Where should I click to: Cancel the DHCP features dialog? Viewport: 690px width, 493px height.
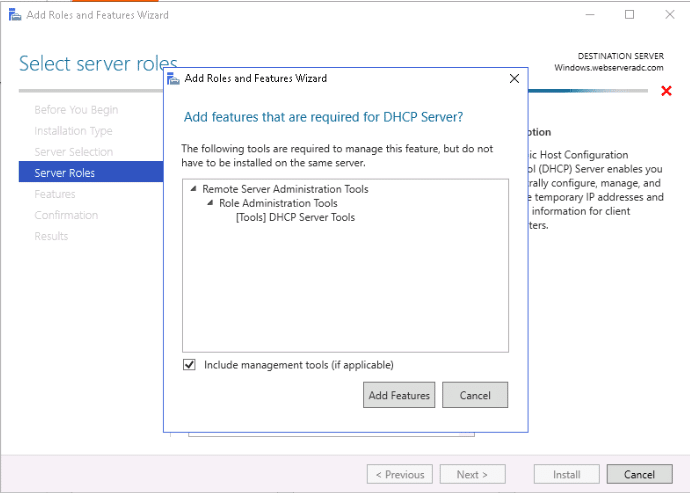tap(475, 395)
